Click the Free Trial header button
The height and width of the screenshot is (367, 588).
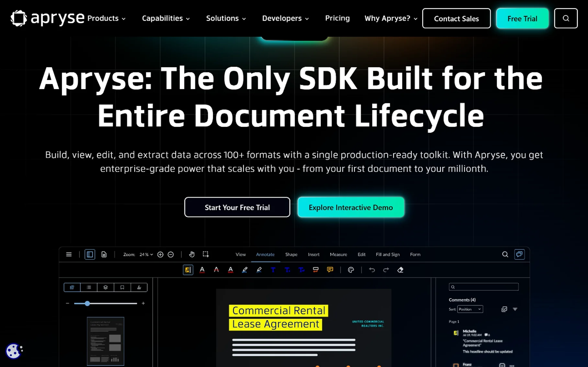pos(522,18)
